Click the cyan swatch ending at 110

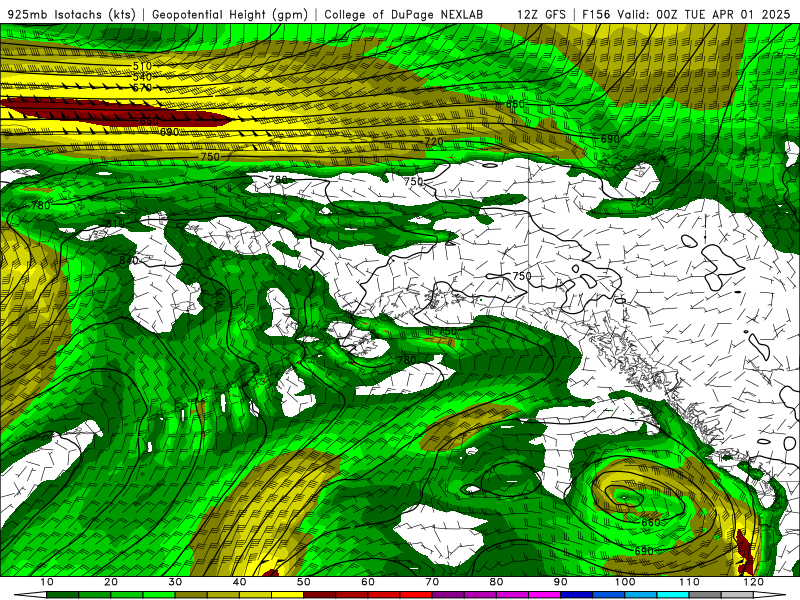[673, 595]
